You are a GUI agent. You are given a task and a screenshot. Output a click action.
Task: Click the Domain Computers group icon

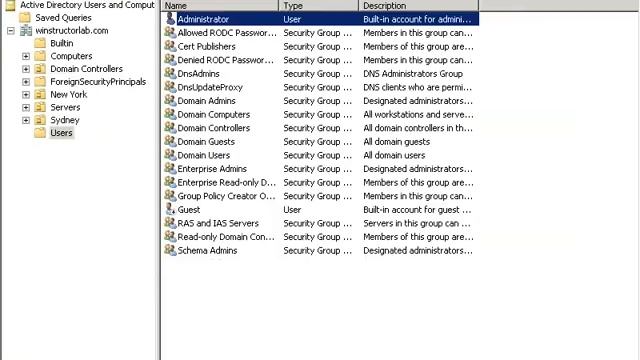[170, 114]
